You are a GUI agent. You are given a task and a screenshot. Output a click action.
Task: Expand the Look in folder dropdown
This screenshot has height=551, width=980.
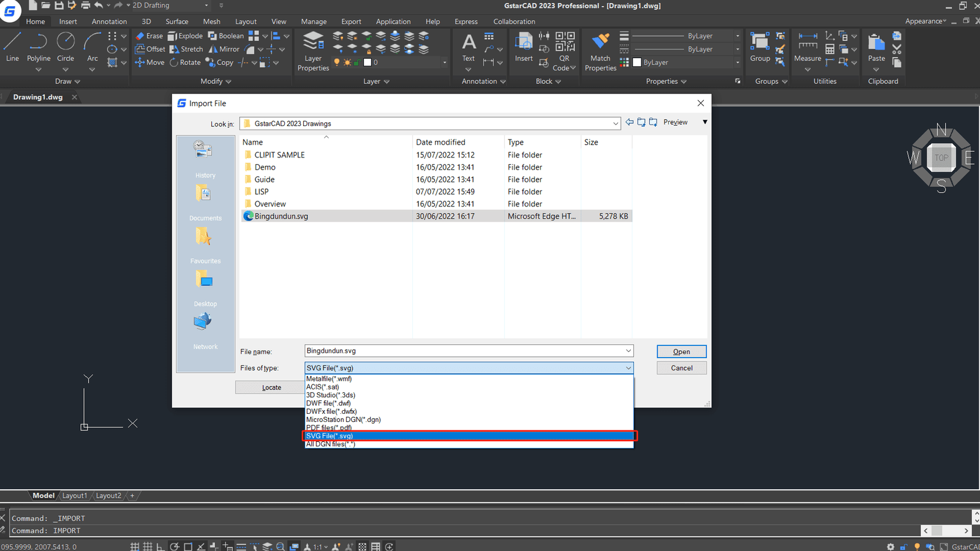click(x=616, y=124)
